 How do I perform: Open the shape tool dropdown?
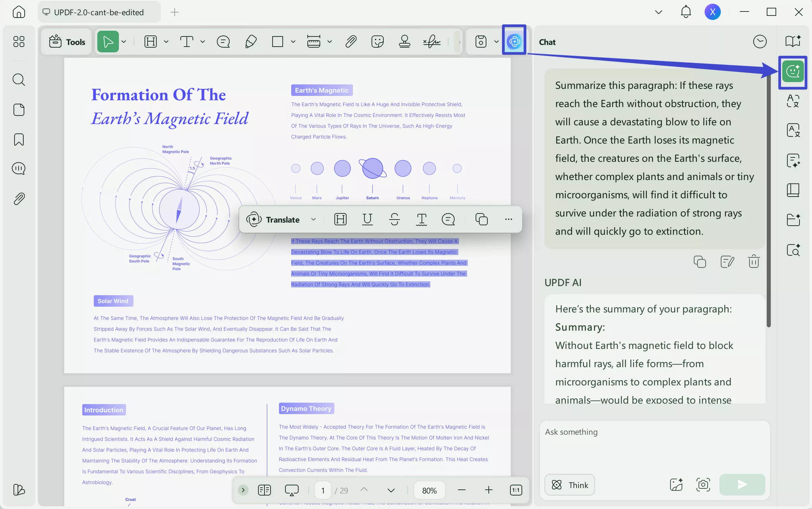pyautogui.click(x=293, y=41)
